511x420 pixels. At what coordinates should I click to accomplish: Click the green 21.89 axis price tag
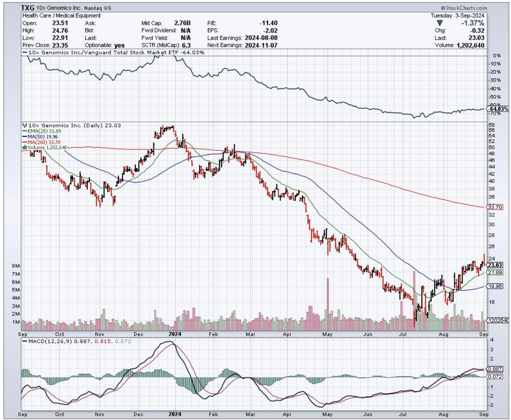pos(494,273)
